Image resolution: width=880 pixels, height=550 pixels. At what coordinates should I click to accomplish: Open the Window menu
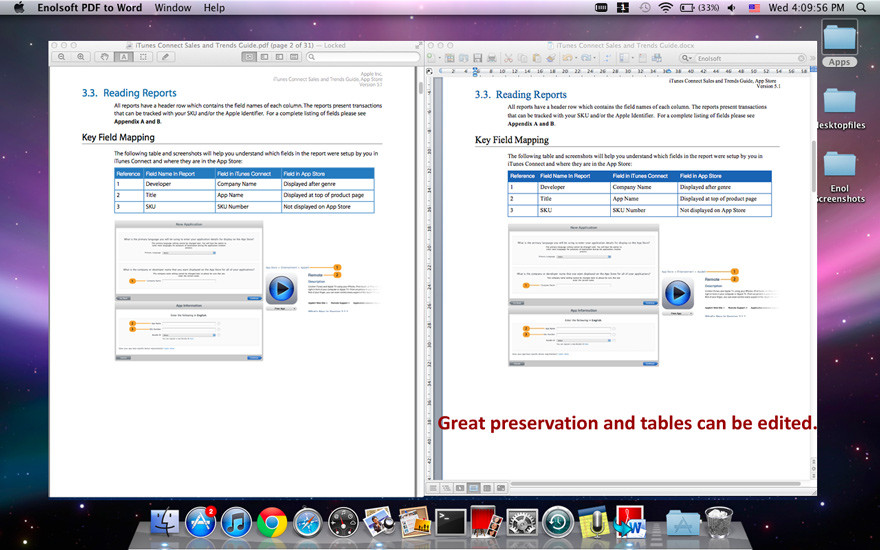[x=173, y=8]
